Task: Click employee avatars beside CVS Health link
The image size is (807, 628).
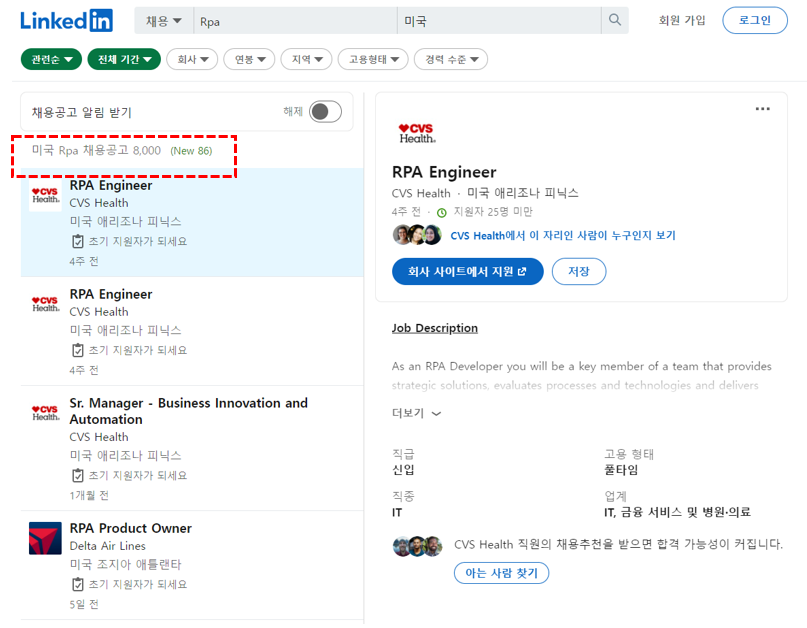Action: 417,235
